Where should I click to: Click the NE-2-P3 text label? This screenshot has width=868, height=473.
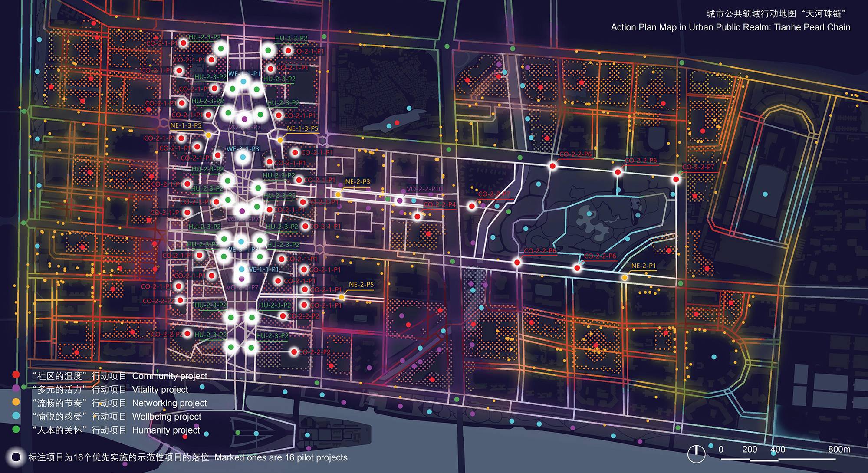pyautogui.click(x=357, y=182)
